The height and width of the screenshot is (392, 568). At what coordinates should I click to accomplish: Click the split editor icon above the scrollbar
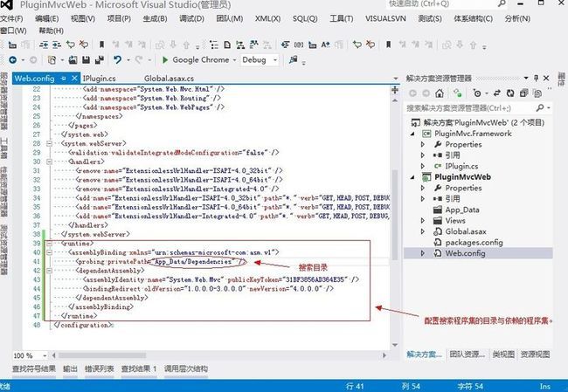[x=395, y=90]
